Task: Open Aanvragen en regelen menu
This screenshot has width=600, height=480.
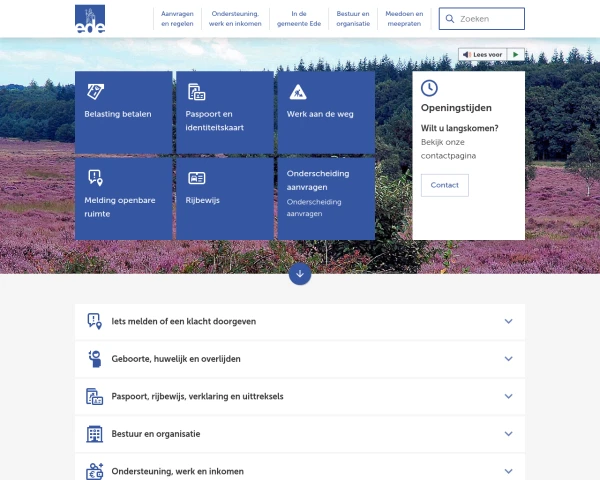Action: coord(177,19)
